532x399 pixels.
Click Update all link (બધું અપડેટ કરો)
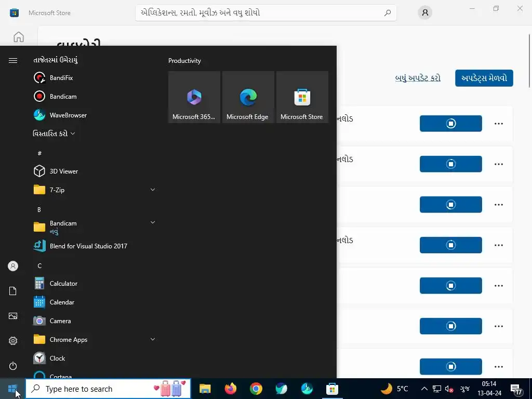[418, 78]
